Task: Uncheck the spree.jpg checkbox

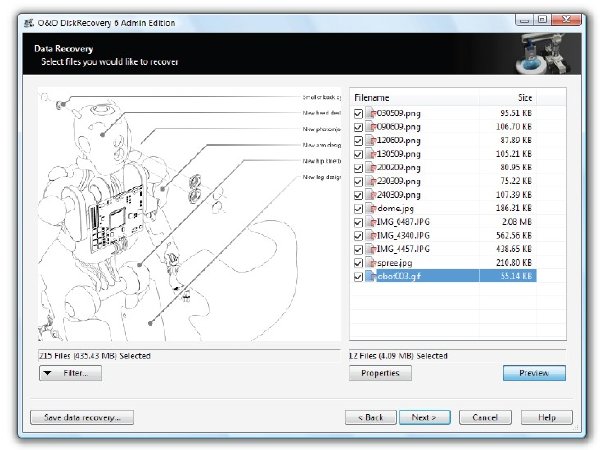Action: pyautogui.click(x=358, y=263)
